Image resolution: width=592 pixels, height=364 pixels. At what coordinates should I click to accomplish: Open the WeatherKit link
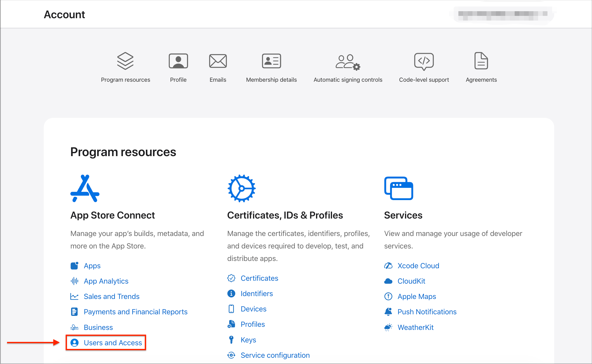pos(416,327)
